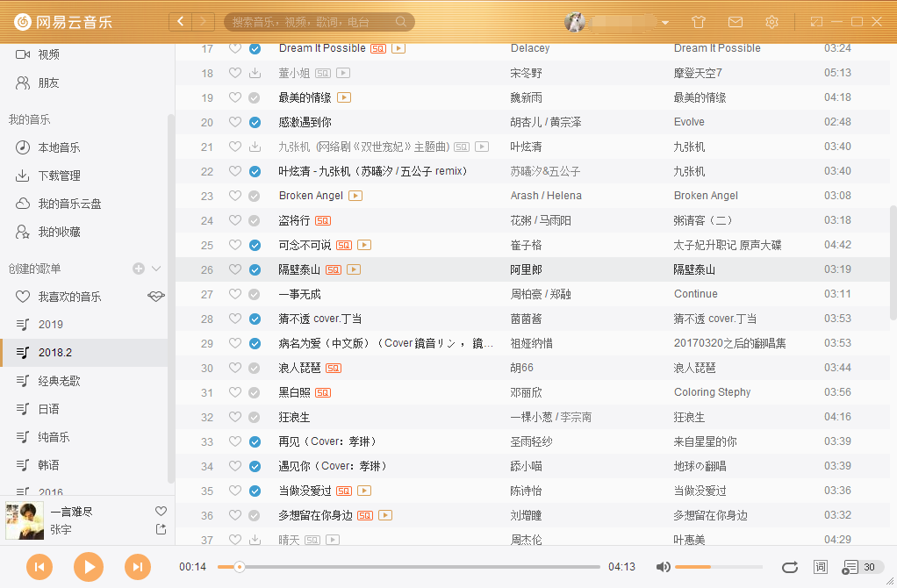
Task: Play the MV of 多想留在你身边
Action: pos(385,515)
